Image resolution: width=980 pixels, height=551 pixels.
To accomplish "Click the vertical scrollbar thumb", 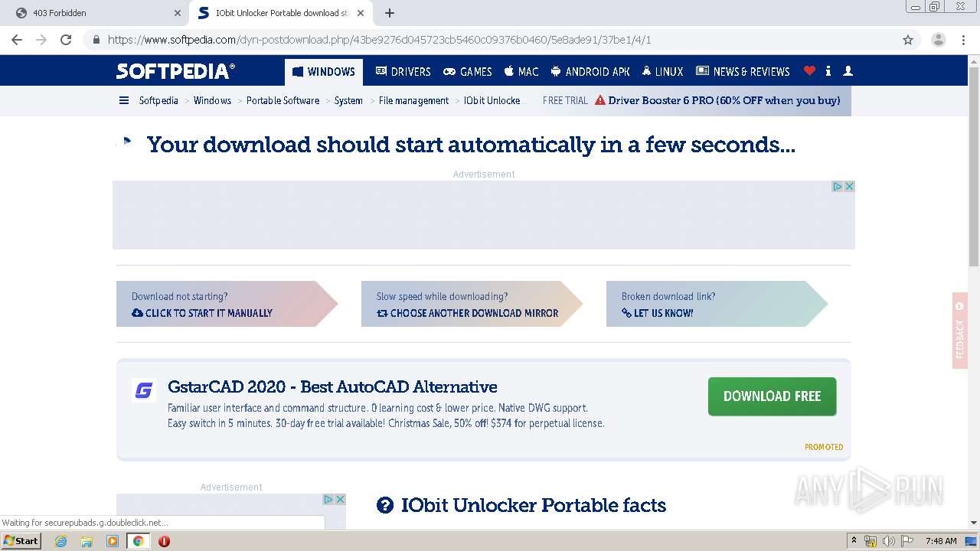I will tap(974, 166).
